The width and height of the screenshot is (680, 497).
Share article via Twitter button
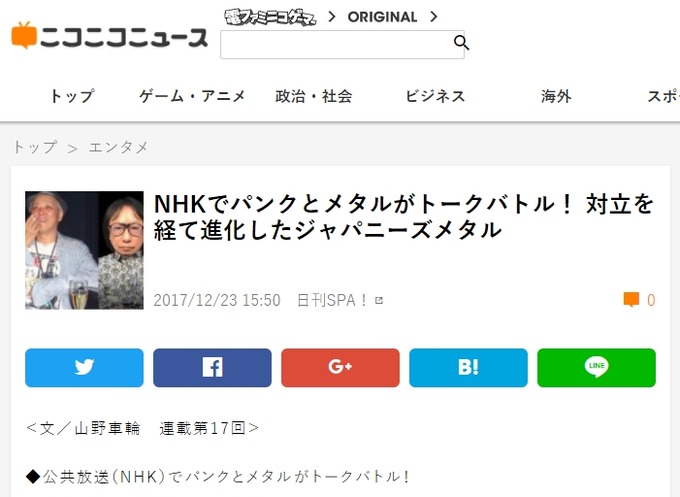[84, 367]
